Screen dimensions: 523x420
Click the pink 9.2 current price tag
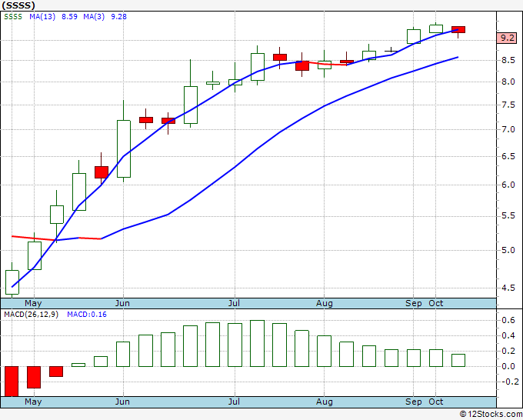coord(507,38)
